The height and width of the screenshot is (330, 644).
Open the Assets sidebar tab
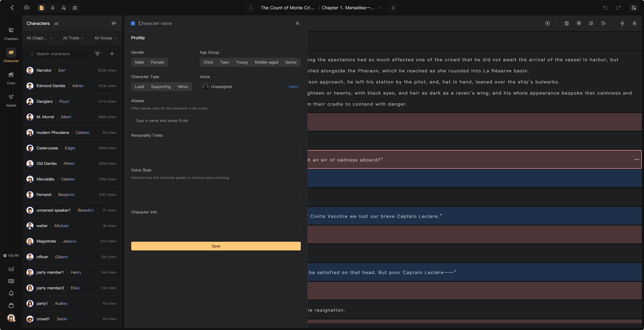pos(11,101)
